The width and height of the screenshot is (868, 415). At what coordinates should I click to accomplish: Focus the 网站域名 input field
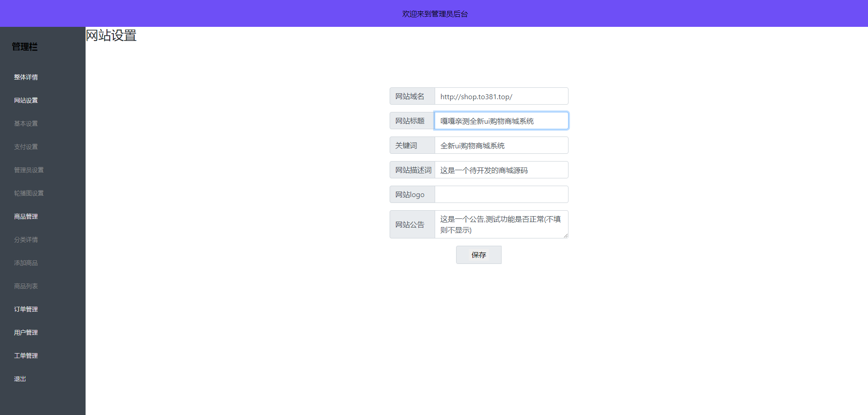[x=501, y=96]
